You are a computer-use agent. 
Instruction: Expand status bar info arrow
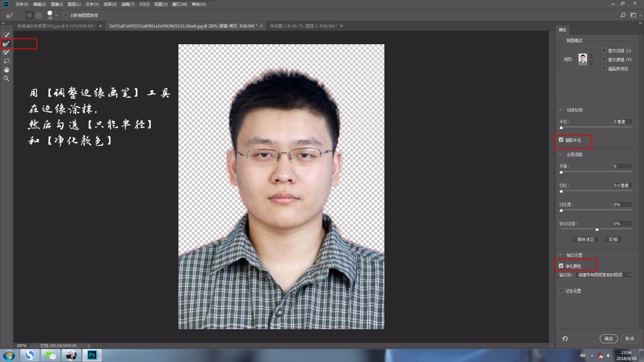[89, 346]
